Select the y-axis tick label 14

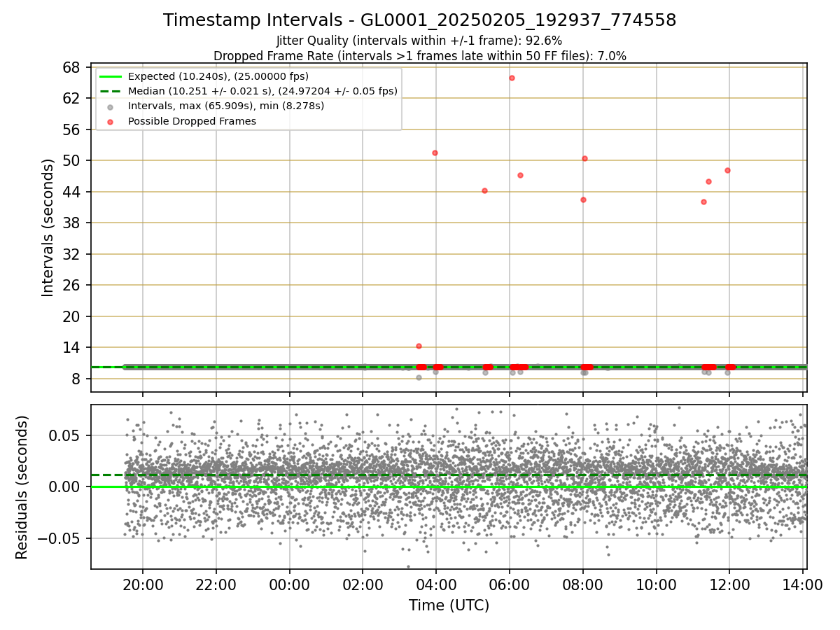(71, 348)
